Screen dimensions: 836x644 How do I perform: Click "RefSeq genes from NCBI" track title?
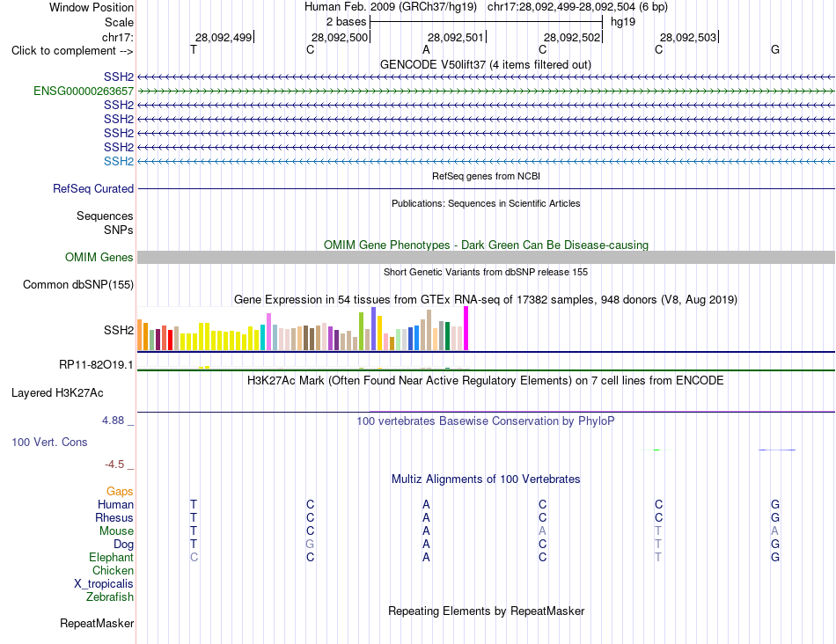pyautogui.click(x=486, y=176)
